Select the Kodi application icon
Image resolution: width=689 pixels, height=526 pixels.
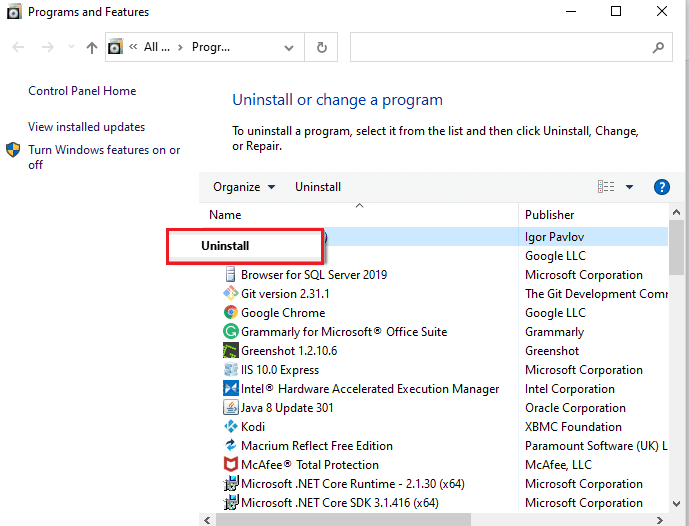pyautogui.click(x=230, y=427)
